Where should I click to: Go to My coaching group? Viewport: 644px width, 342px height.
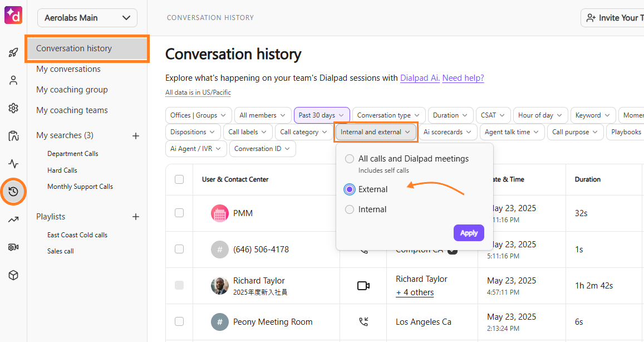[x=72, y=90]
